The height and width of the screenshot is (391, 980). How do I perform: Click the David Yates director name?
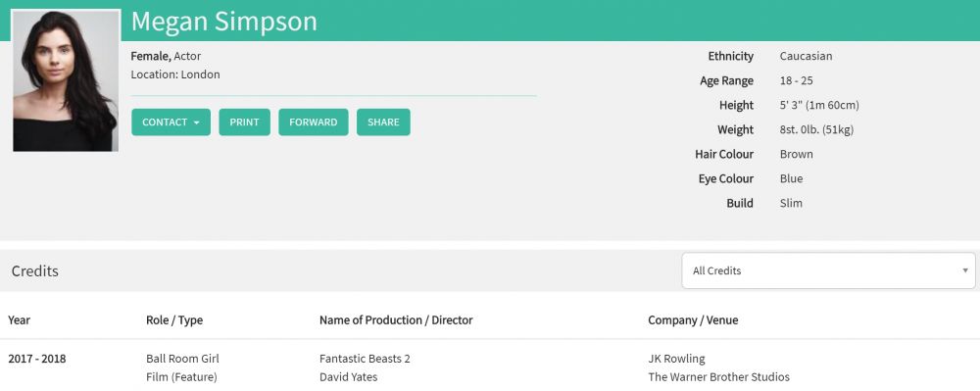click(x=348, y=377)
